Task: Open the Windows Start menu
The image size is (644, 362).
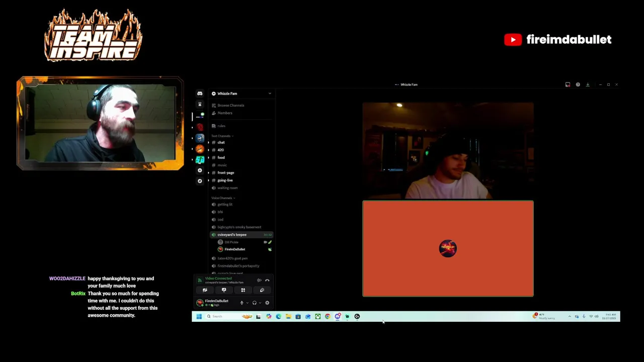Action: click(199, 316)
